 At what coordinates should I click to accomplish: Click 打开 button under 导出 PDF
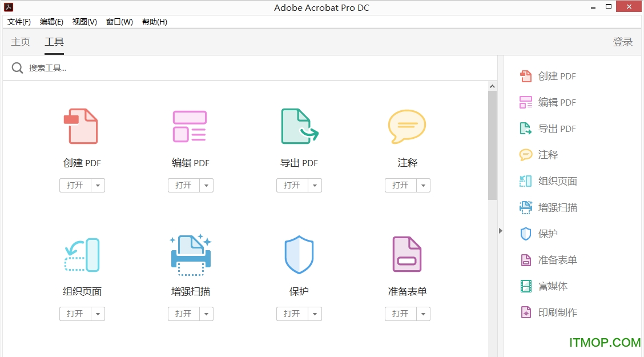[292, 185]
